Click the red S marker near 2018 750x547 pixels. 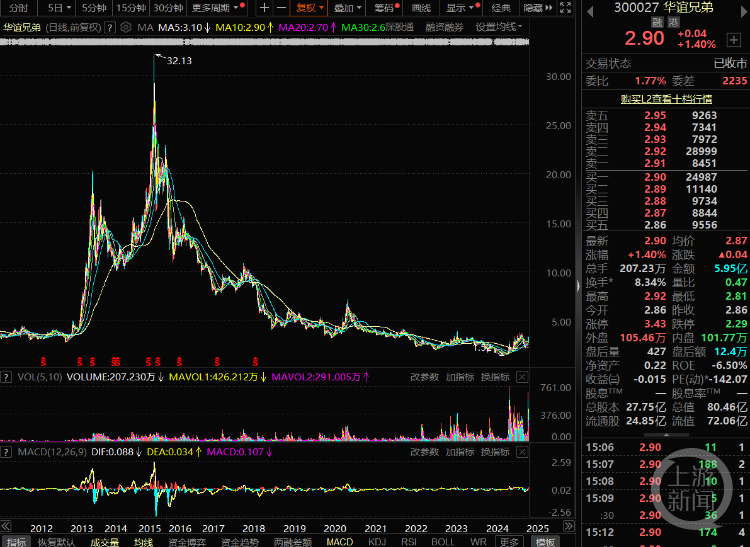255,361
